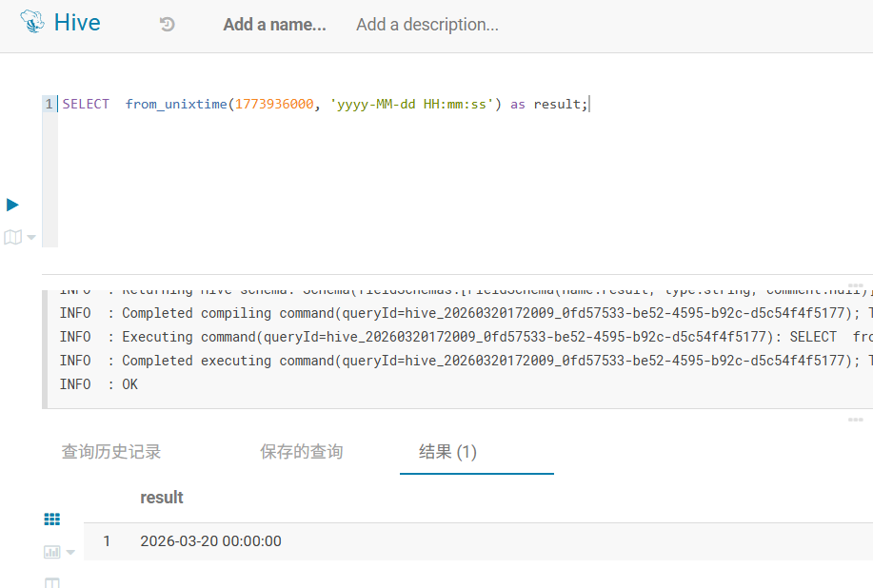Expand the chart type dropdown arrow

[x=70, y=552]
